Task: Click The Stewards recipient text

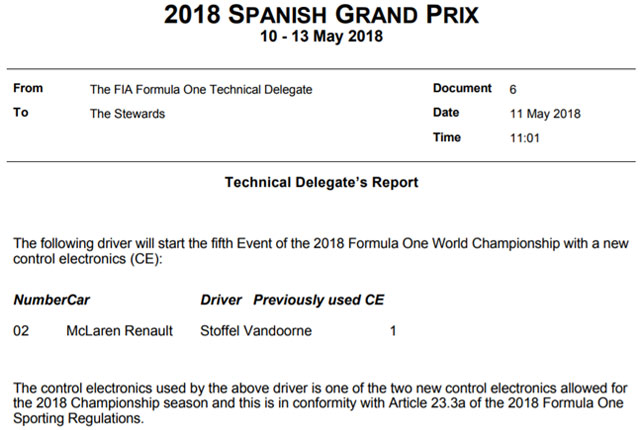Action: (127, 114)
